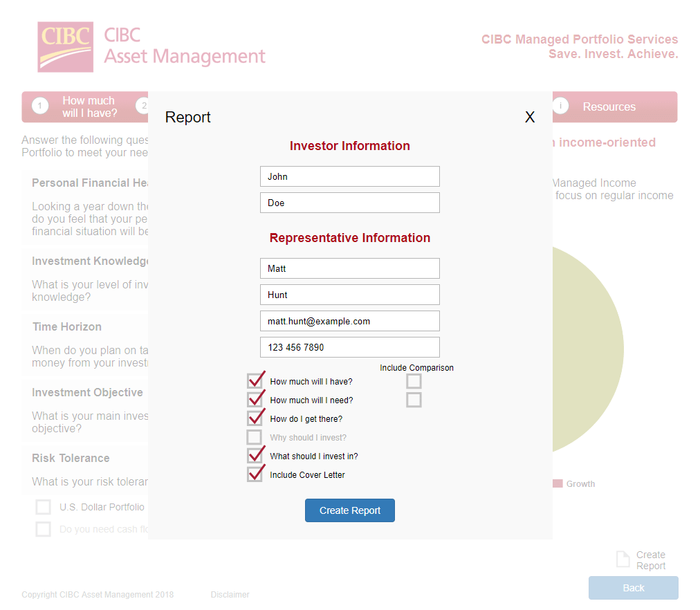Click the 'Report' dialog title
Image resolution: width=700 pixels, height=610 pixels.
click(x=187, y=117)
